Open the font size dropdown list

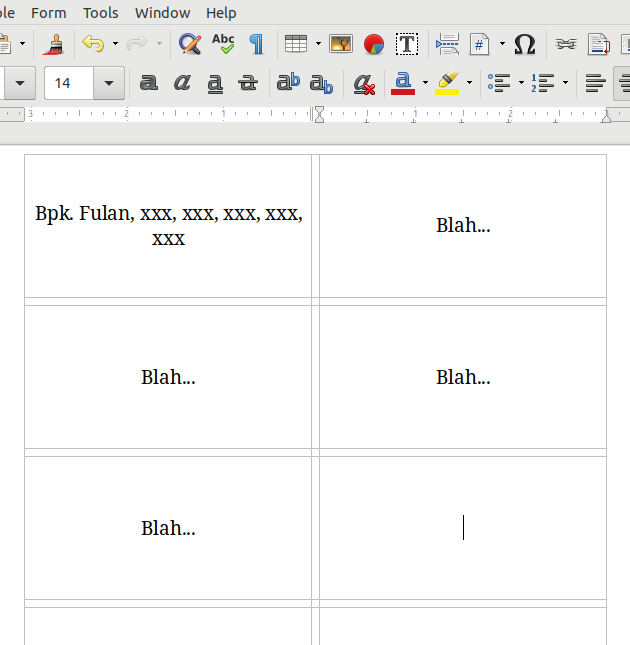click(x=109, y=83)
